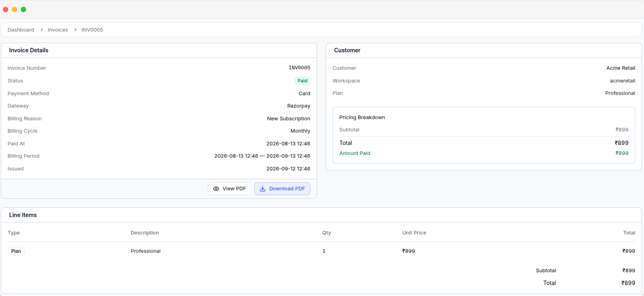Click the Monthly billing cycle value
The width and height of the screenshot is (644, 296).
point(300,131)
